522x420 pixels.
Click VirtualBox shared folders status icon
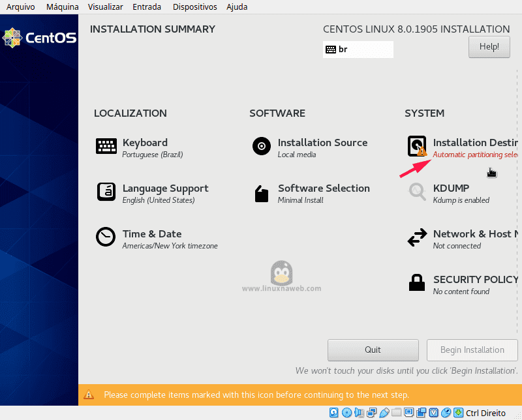(396, 413)
